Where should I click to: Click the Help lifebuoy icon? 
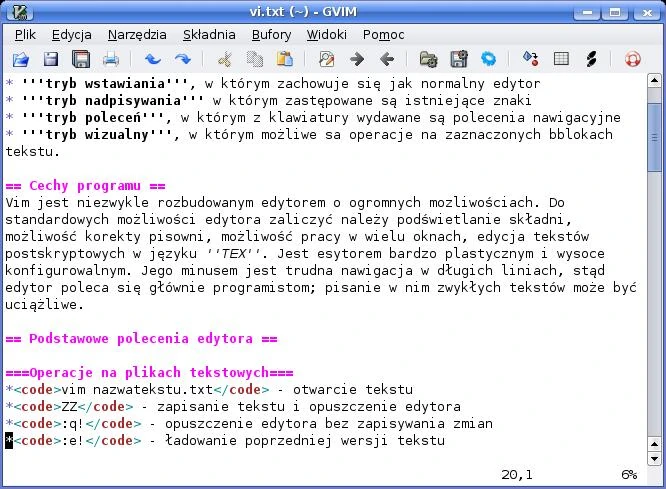pyautogui.click(x=632, y=59)
